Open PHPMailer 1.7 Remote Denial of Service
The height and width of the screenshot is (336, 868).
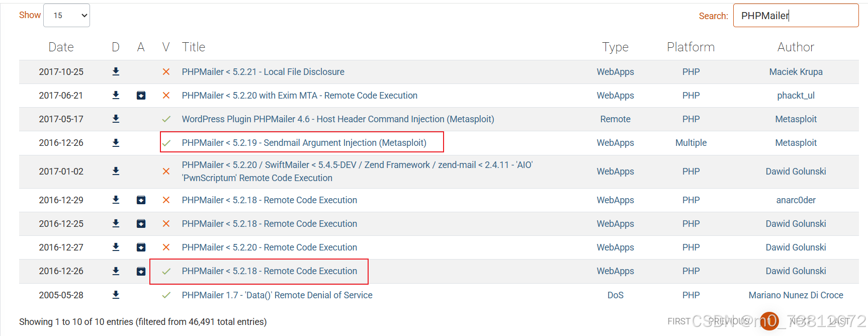point(277,295)
